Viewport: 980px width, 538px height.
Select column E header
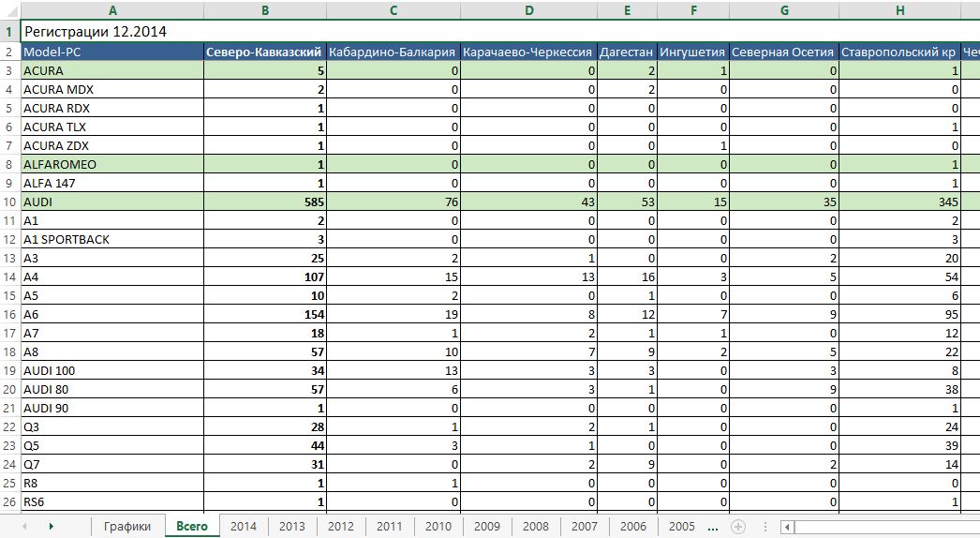pyautogui.click(x=627, y=10)
